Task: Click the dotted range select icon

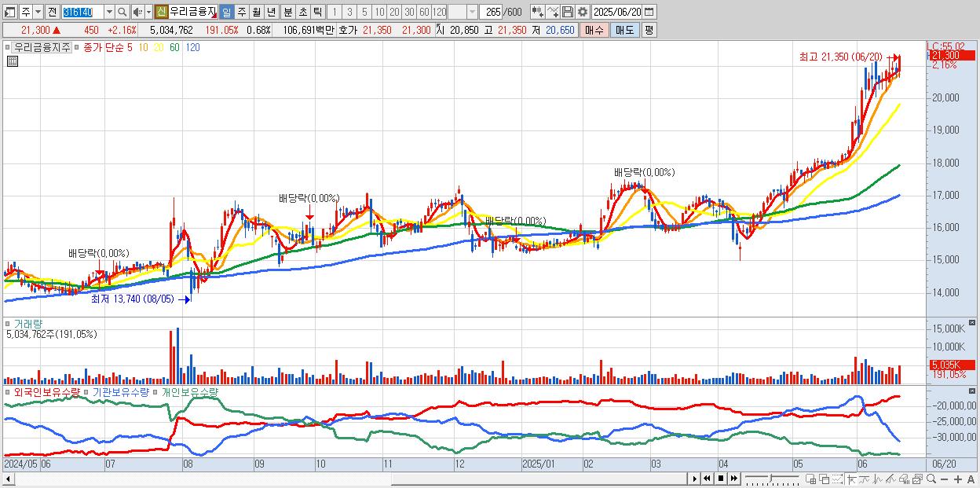Action: pos(837,479)
